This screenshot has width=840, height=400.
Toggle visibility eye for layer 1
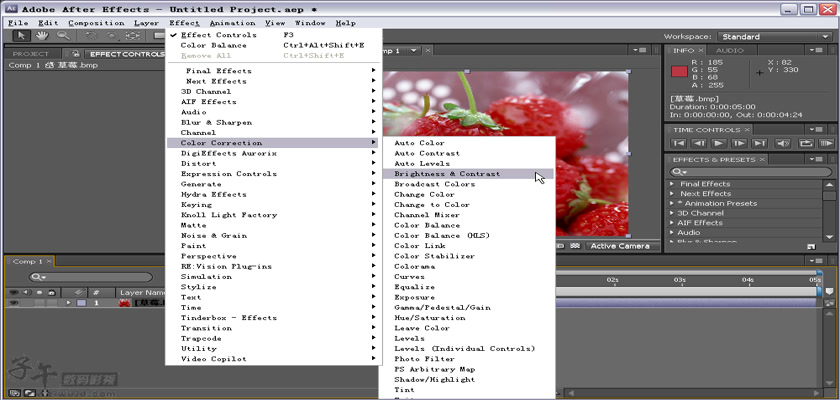tap(13, 303)
